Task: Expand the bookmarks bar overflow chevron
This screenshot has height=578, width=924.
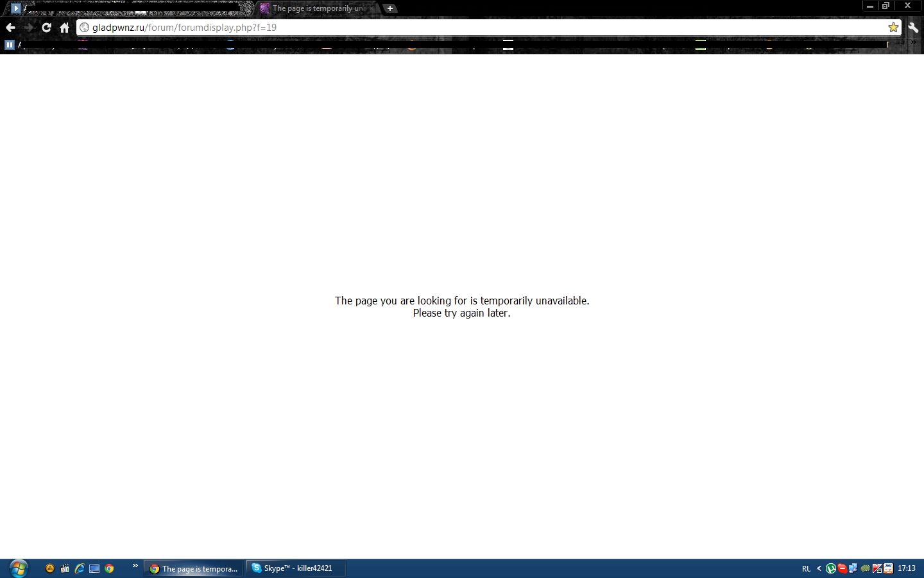Action: (x=914, y=44)
